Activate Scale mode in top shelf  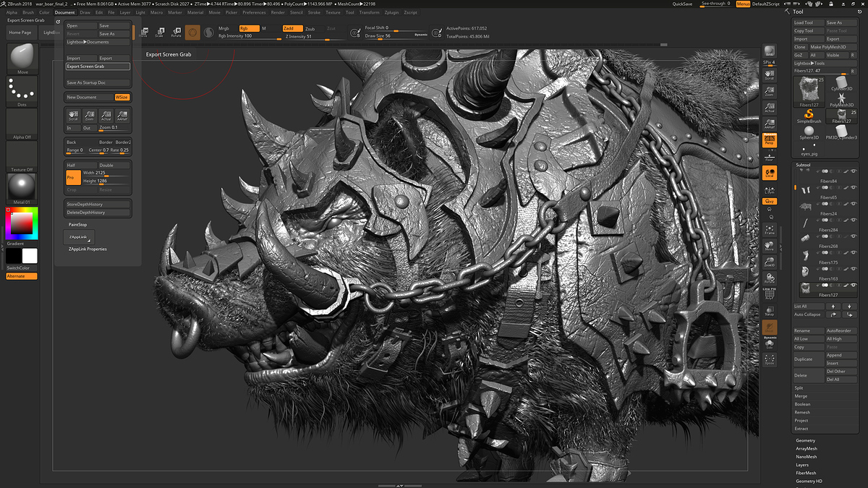click(x=160, y=32)
